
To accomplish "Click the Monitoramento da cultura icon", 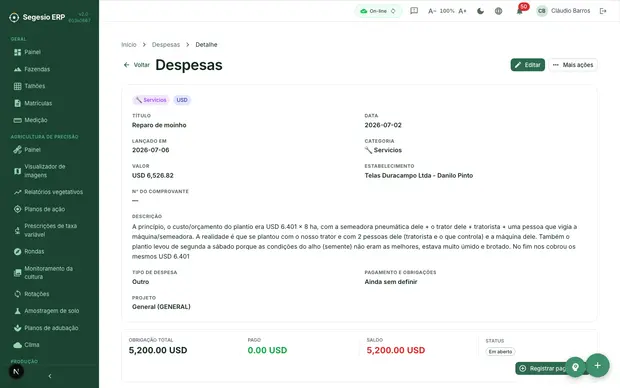I will [17, 273].
